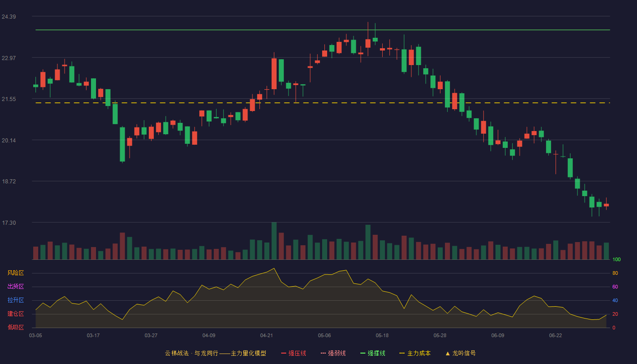Click the 04-21 date label
Image resolution: width=637 pixels, height=364 pixels.
tap(267, 335)
